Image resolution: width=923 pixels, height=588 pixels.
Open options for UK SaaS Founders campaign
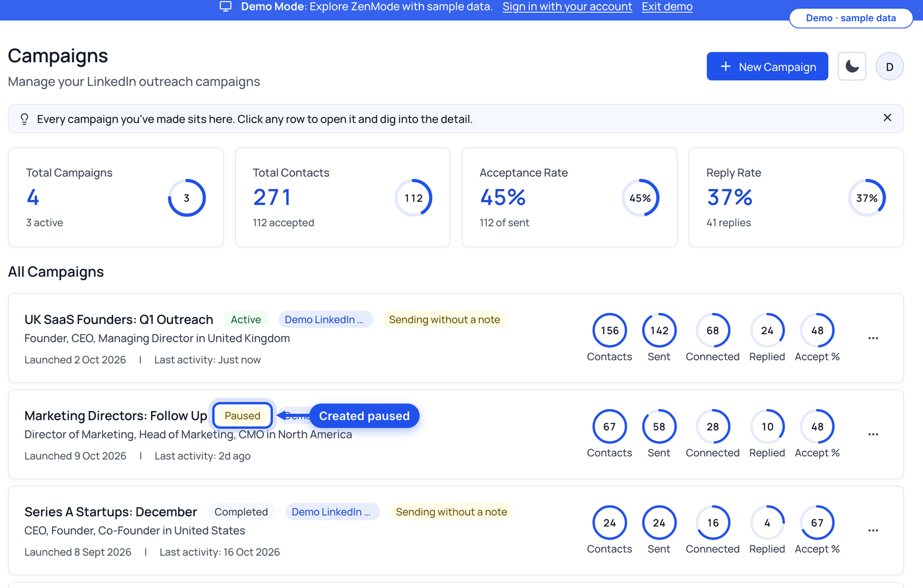[x=873, y=338]
